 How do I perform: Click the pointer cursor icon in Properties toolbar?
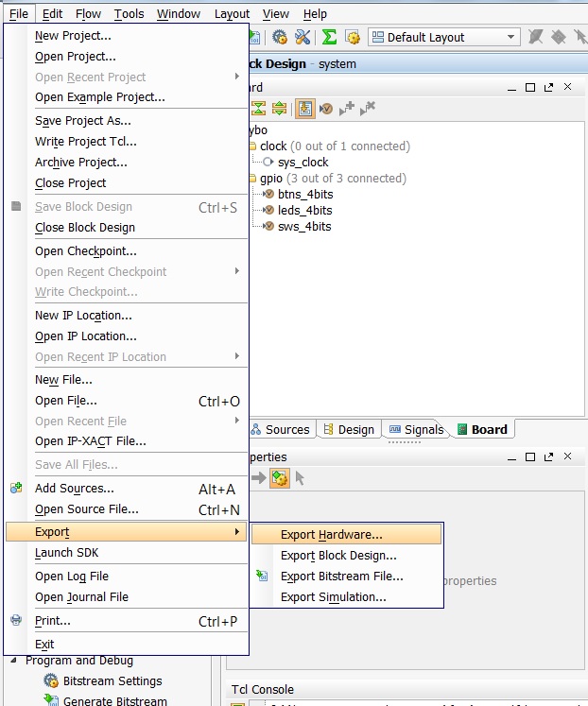pyautogui.click(x=300, y=477)
